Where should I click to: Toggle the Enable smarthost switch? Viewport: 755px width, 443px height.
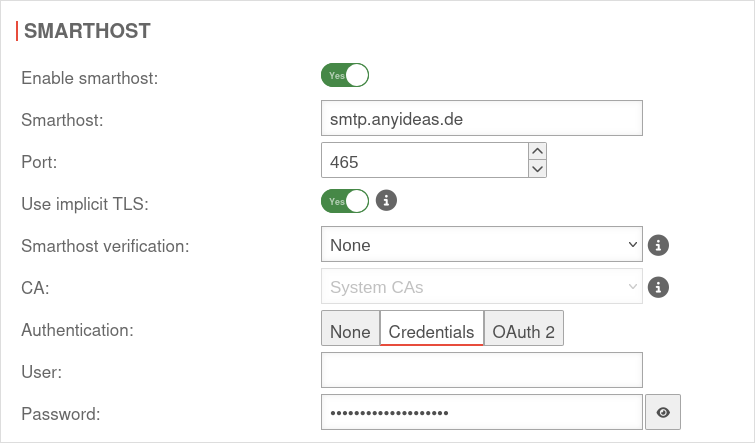tap(345, 75)
